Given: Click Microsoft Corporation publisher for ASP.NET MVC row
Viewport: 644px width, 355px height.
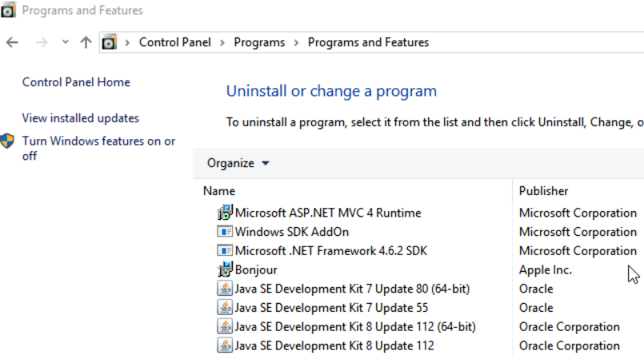Looking at the screenshot, I should (578, 213).
